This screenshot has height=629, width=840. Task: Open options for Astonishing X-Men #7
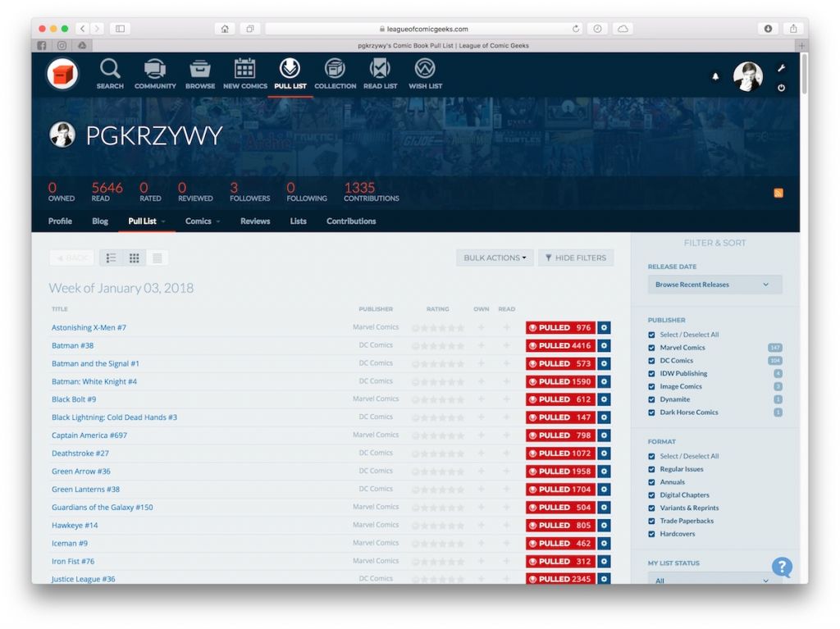604,328
